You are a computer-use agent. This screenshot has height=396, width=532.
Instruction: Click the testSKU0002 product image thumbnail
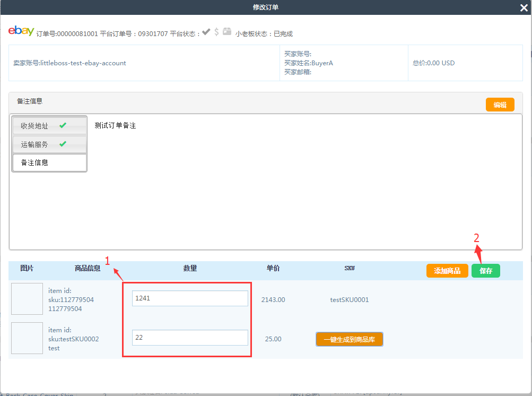pos(27,338)
